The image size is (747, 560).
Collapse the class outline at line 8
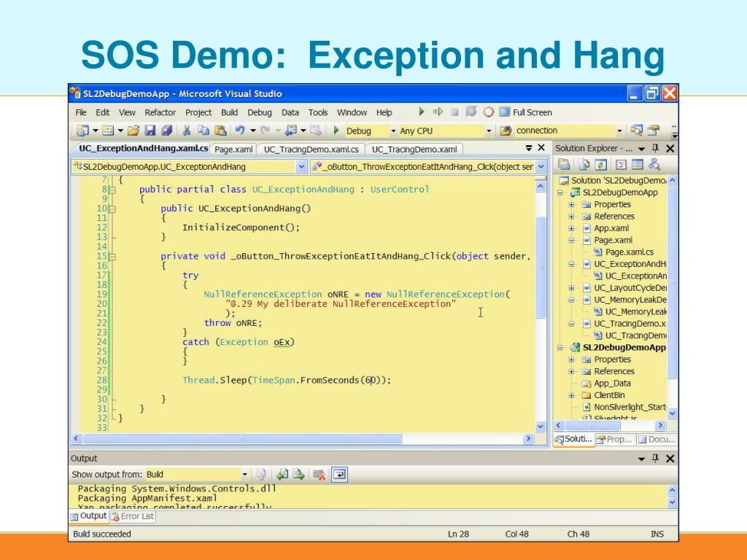coord(112,190)
